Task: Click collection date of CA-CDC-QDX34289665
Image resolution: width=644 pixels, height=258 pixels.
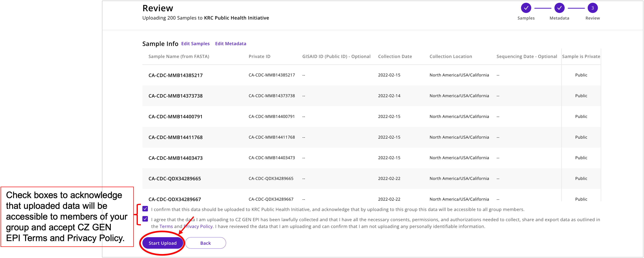Action: click(x=389, y=178)
